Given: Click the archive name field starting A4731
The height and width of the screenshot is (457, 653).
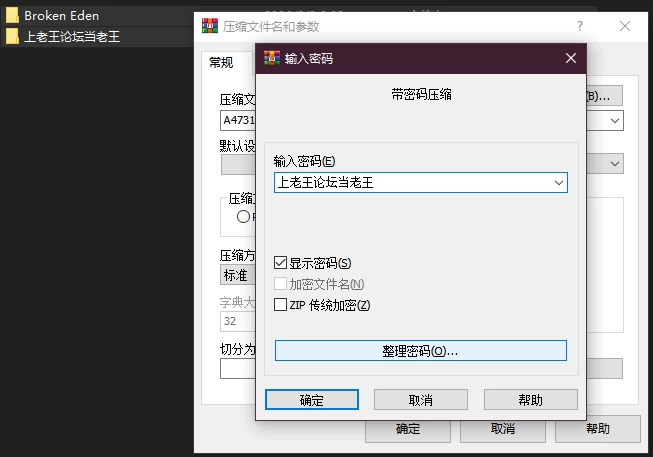Looking at the screenshot, I should click(238, 121).
